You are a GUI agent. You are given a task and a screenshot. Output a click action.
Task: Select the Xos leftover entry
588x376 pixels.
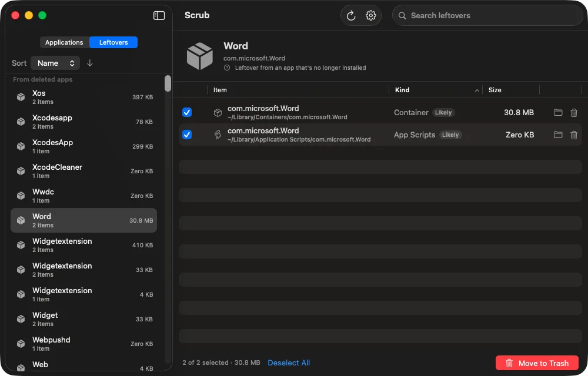click(84, 97)
